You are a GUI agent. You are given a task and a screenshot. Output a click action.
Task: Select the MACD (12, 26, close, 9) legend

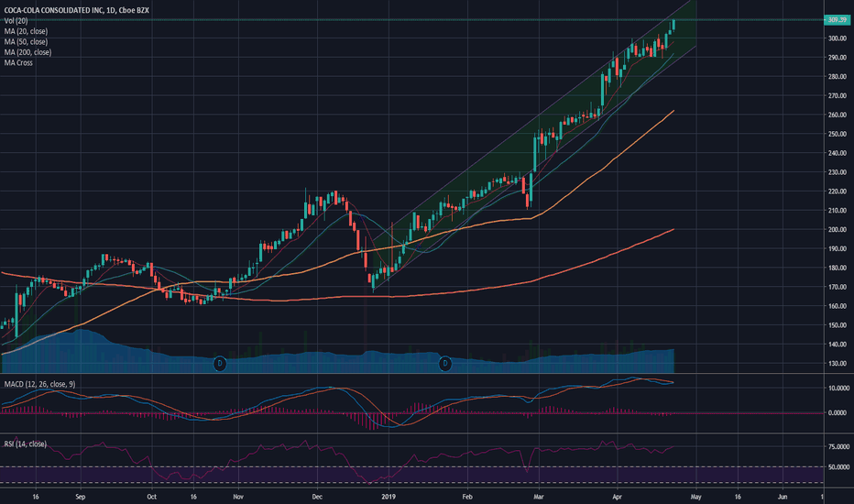(x=39, y=384)
